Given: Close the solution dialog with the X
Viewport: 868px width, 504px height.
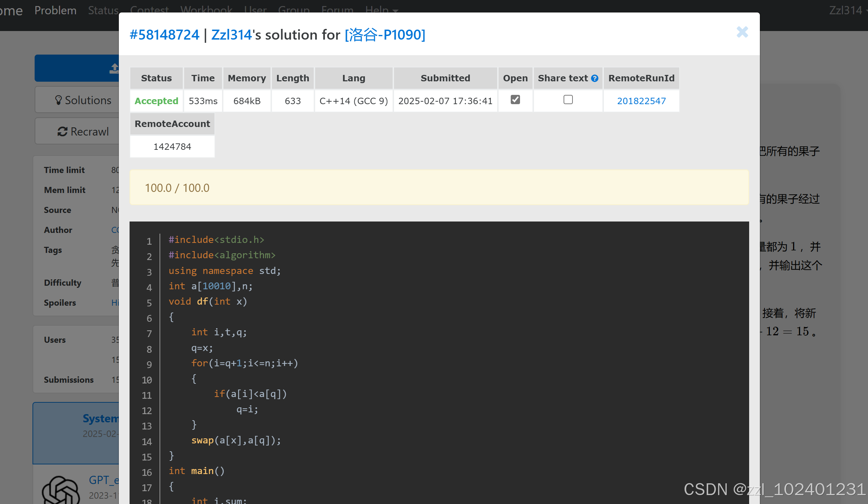Looking at the screenshot, I should pos(742,32).
